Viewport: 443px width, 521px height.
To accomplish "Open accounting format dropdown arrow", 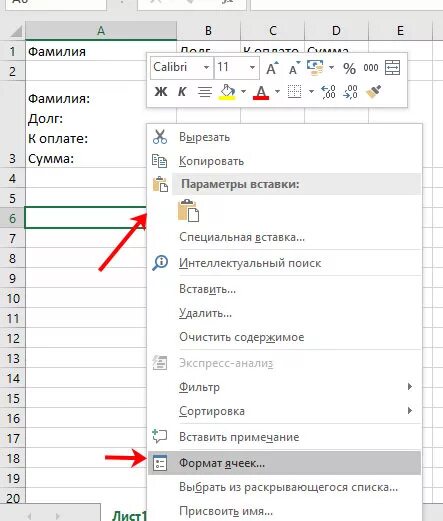I will [331, 68].
